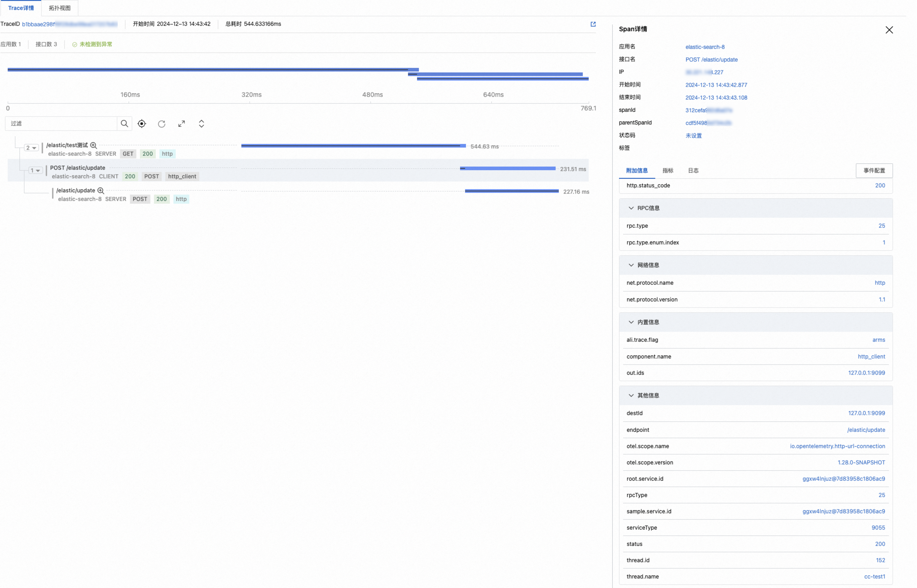Image resolution: width=917 pixels, height=588 pixels.
Task: Open trace in new window icon
Action: 593,24
